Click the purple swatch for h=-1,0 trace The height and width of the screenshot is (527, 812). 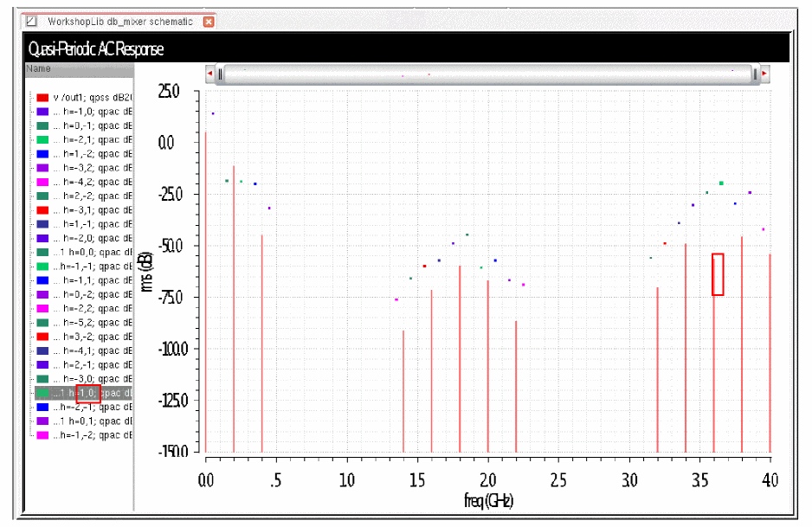(42, 112)
